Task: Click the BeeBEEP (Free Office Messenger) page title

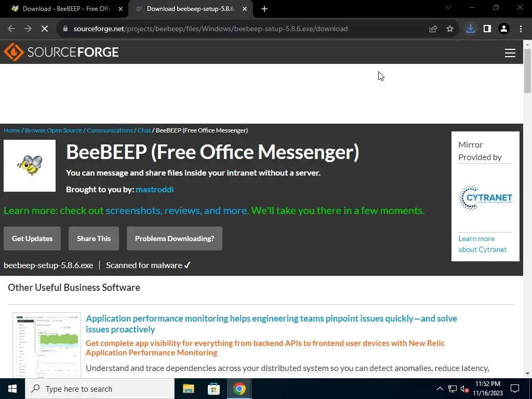Action: (x=212, y=152)
